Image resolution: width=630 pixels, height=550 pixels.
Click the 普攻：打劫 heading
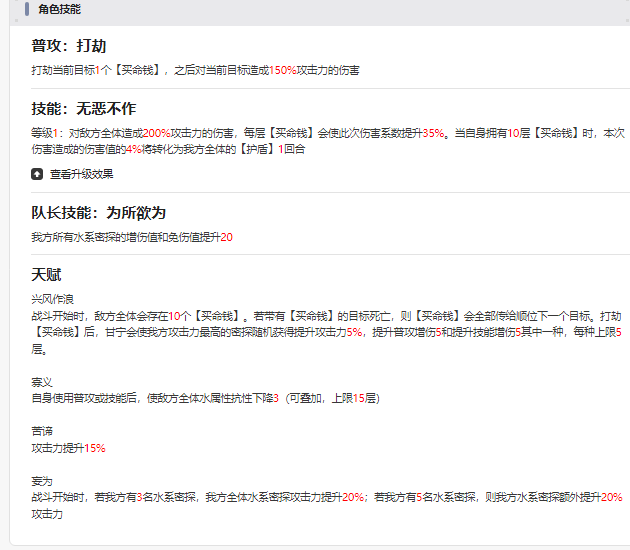click(x=69, y=45)
